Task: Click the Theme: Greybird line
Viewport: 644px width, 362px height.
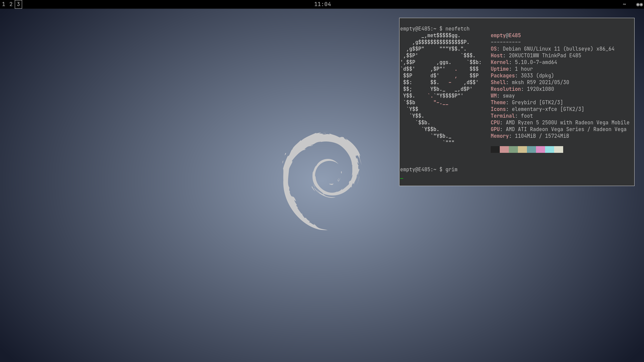Action: tap(527, 103)
